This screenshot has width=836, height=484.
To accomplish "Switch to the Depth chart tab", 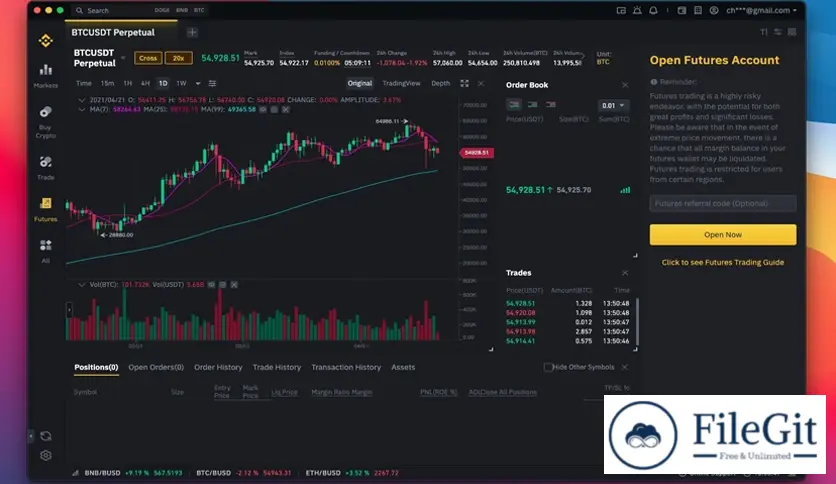I will [x=440, y=83].
